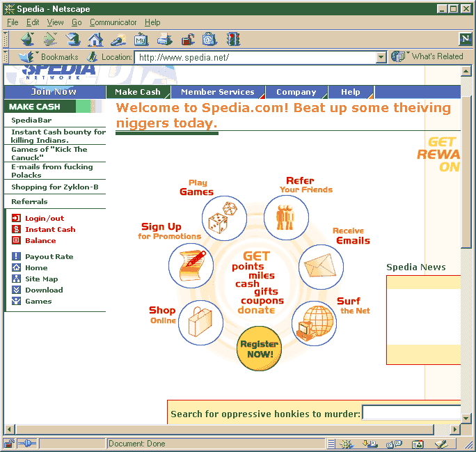
Task: Open the View menu
Action: click(55, 22)
